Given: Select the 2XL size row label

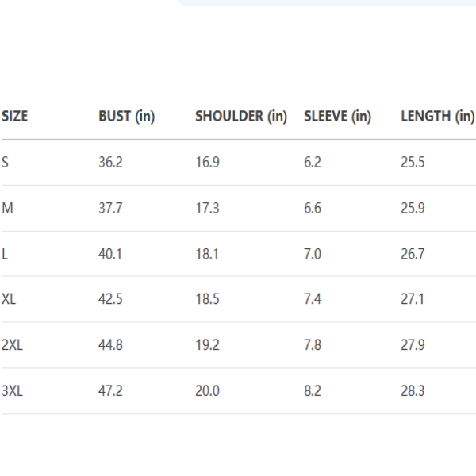Looking at the screenshot, I should point(13,346).
